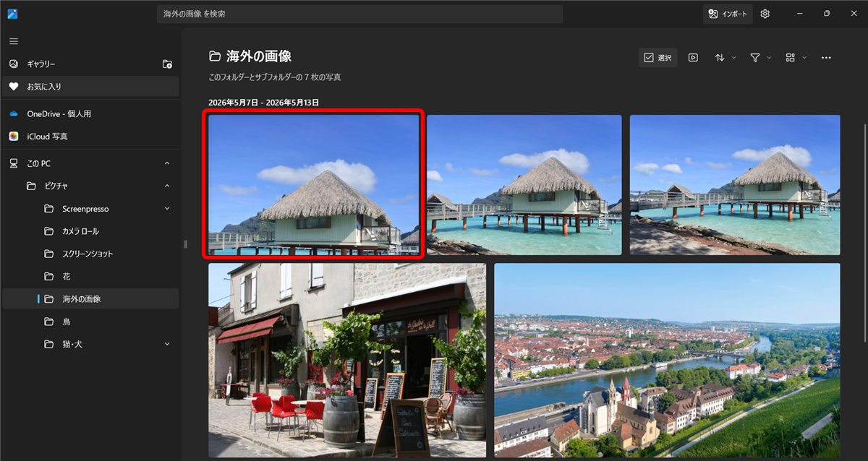Viewport: 868px width, 461px height.
Task: Click the add folder icon beside ギャラリー
Action: [167, 64]
